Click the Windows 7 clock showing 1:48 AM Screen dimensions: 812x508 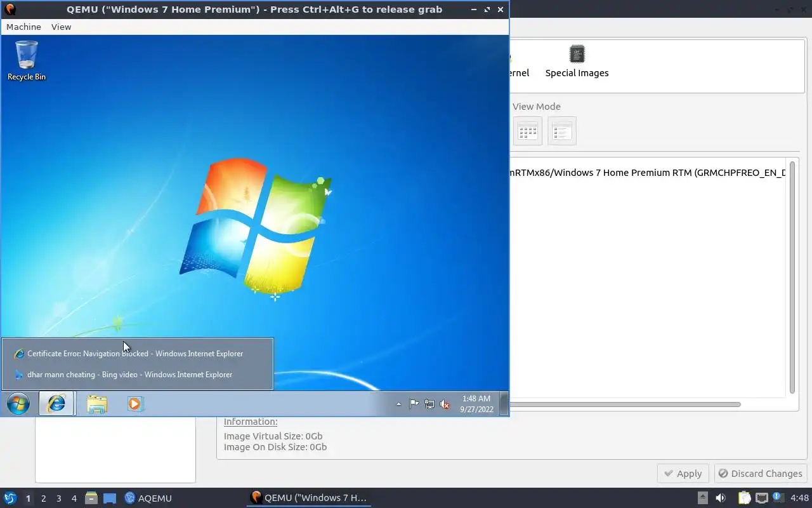[476, 404]
